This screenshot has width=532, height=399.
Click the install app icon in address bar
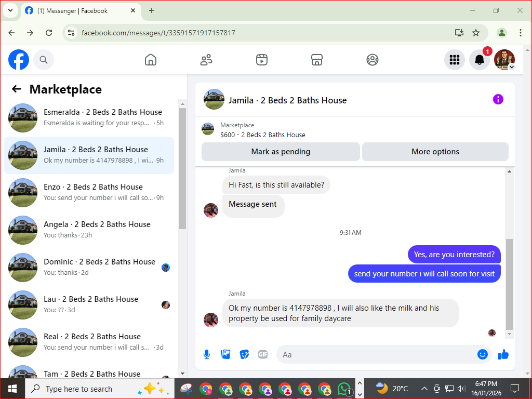pyautogui.click(x=459, y=33)
